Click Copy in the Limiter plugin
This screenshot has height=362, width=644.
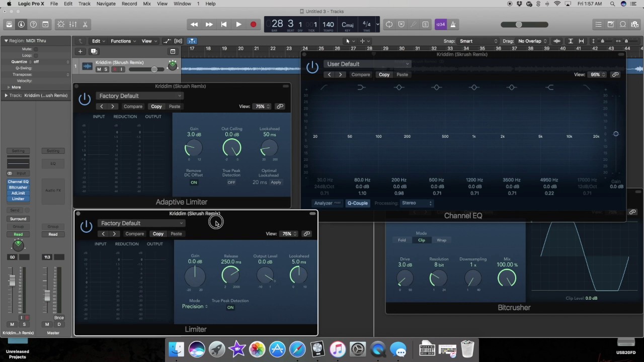coord(158,234)
